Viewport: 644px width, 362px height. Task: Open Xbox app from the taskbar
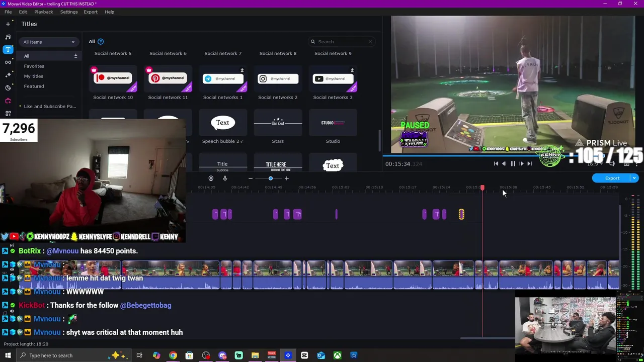(x=337, y=355)
